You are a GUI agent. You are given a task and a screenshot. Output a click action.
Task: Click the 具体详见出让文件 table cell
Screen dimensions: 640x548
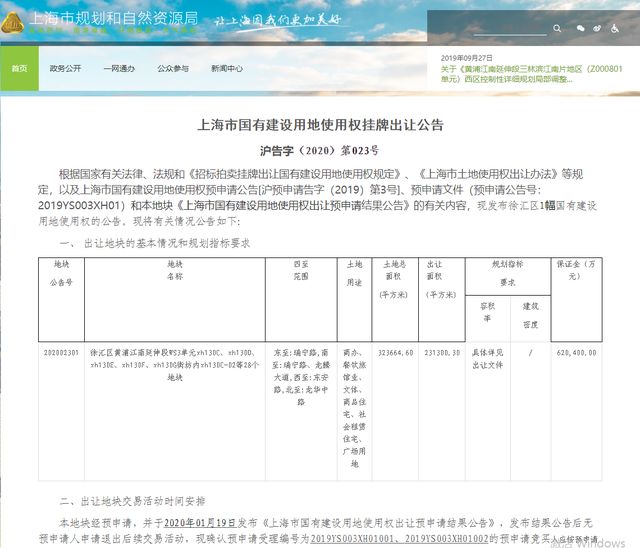[483, 356]
